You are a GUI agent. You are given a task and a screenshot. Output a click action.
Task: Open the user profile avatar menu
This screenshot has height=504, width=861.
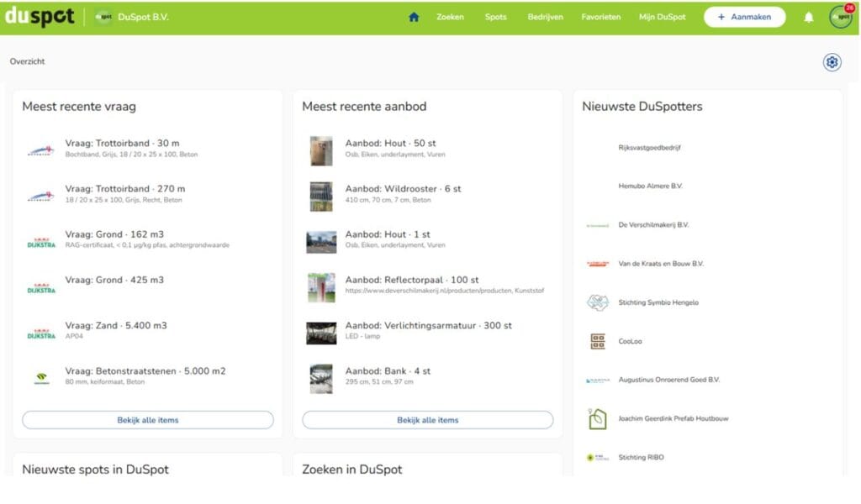click(x=841, y=17)
